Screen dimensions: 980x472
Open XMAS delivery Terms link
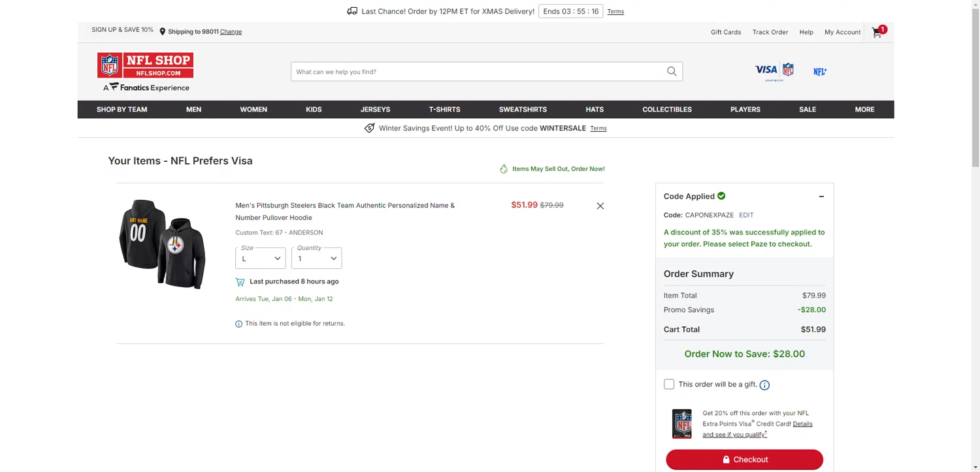pos(615,12)
